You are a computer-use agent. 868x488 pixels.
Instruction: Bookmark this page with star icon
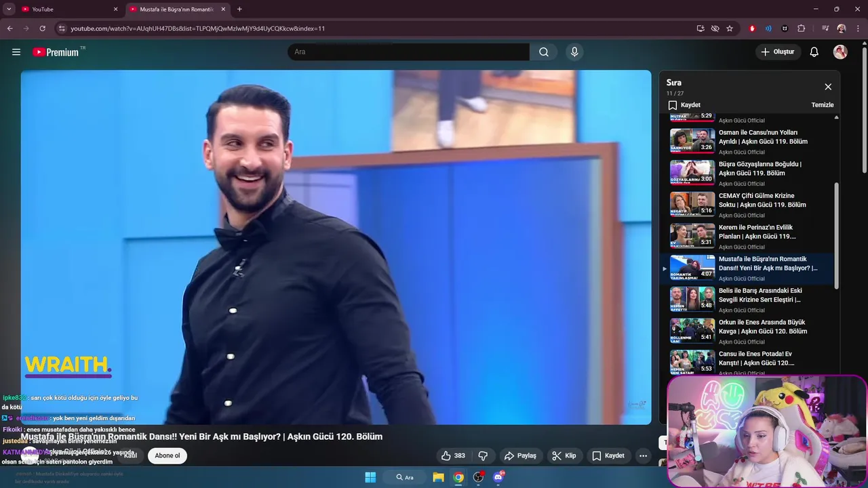pyautogui.click(x=730, y=28)
